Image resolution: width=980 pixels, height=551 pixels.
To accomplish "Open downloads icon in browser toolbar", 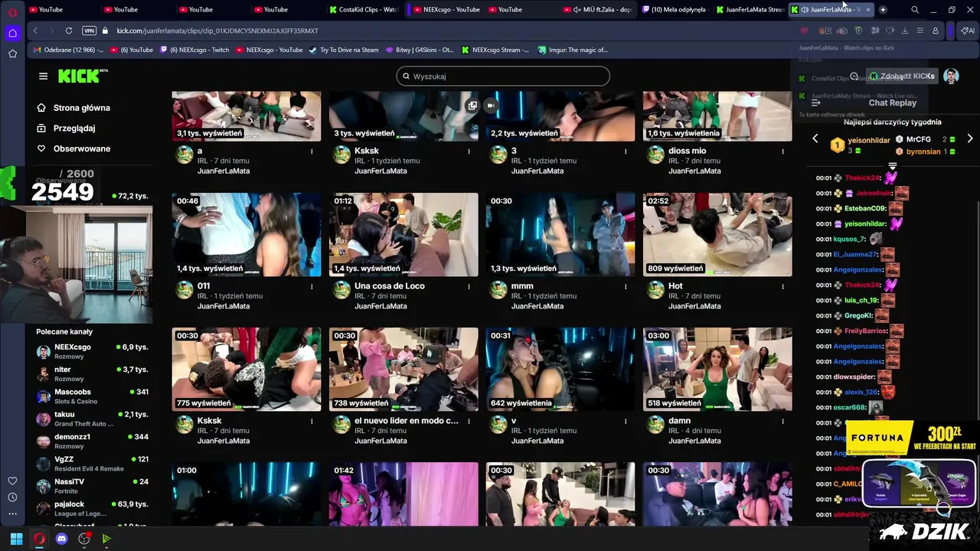I will tap(905, 31).
